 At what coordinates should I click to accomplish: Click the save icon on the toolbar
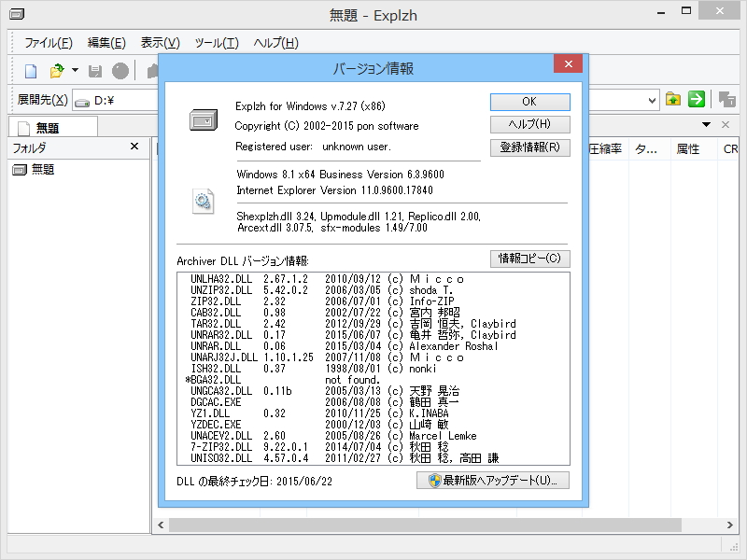click(95, 71)
